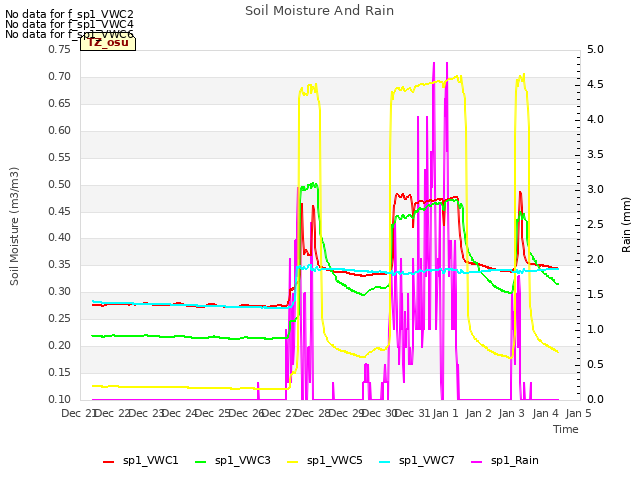Click the red sp1_VWC1 legend color marker
640x480 pixels.
click(x=109, y=462)
